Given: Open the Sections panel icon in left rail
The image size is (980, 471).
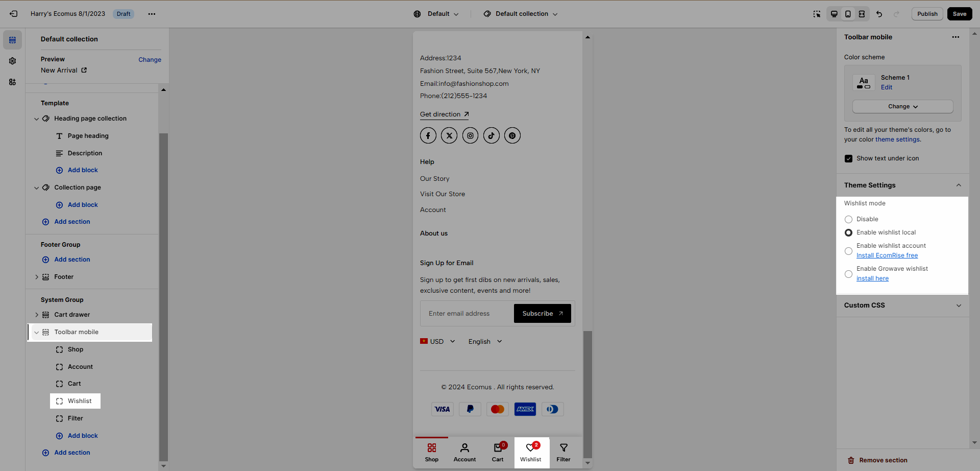Looking at the screenshot, I should (x=12, y=40).
